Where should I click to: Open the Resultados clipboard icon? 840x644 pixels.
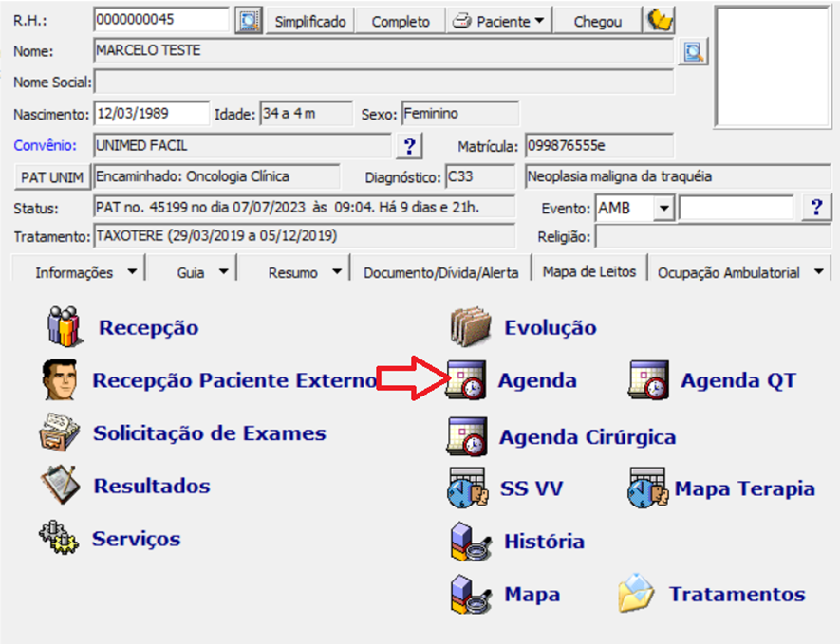point(61,485)
